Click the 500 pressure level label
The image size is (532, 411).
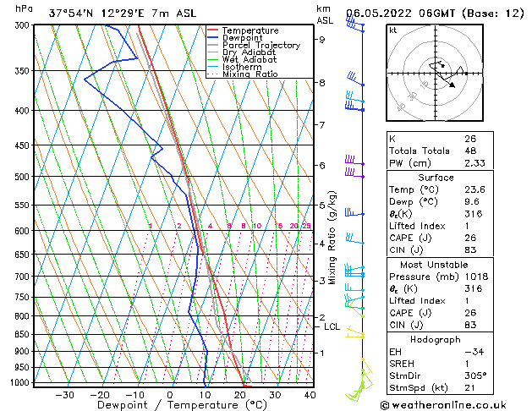[x=24, y=177]
